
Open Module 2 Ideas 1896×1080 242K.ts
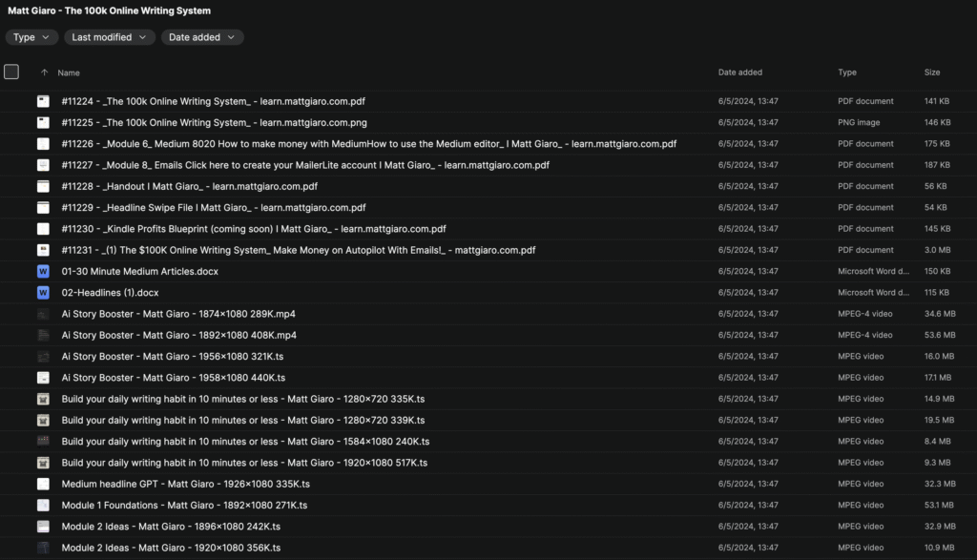click(x=171, y=527)
